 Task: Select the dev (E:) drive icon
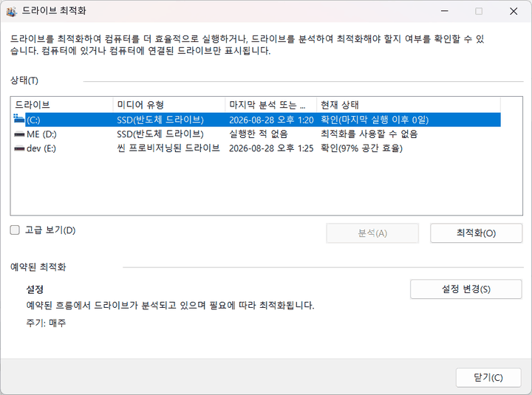click(x=19, y=148)
